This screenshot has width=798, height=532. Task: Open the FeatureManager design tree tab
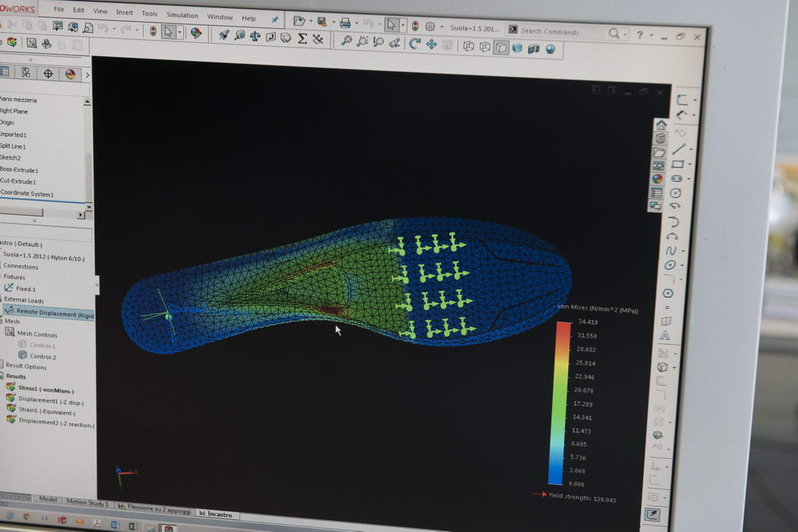(5, 72)
